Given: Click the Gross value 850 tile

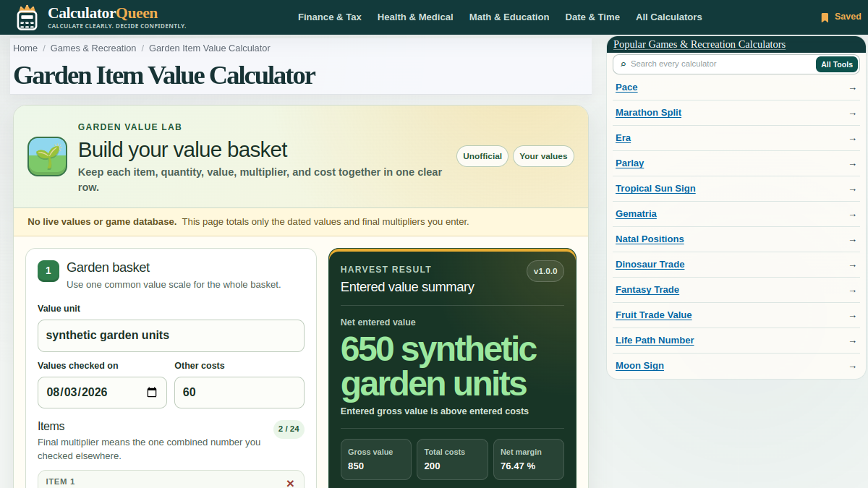Looking at the screenshot, I should click(376, 459).
